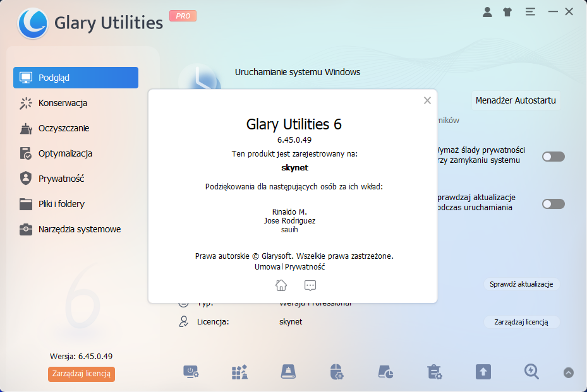This screenshot has width=587, height=392.
Task: Click the Glary Utilities logo
Action: (33, 23)
